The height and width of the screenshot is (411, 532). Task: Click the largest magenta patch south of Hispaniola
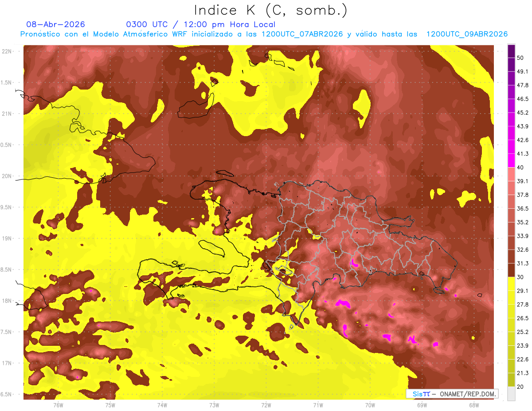click(x=342, y=304)
